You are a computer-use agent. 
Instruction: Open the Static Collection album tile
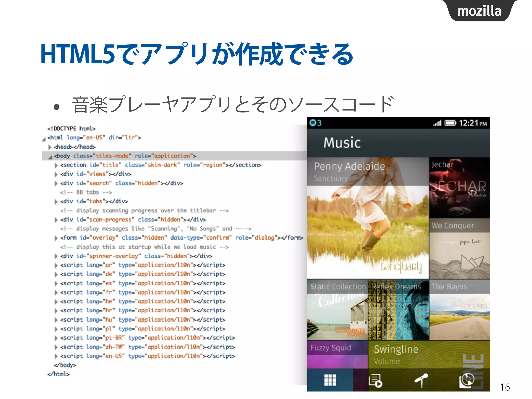click(337, 310)
